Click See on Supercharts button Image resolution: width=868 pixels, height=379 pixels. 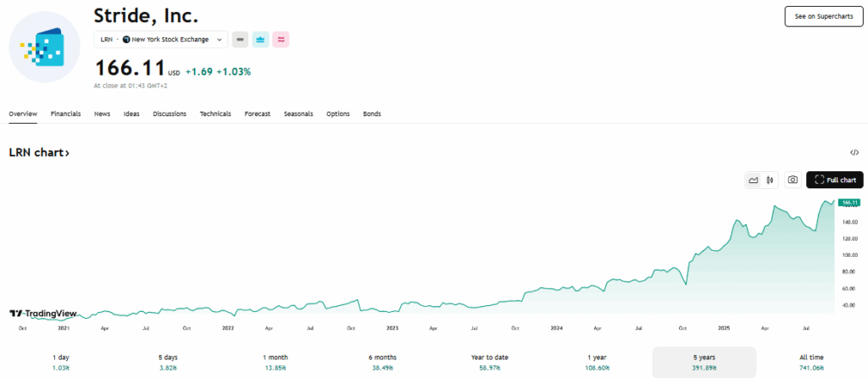click(824, 17)
